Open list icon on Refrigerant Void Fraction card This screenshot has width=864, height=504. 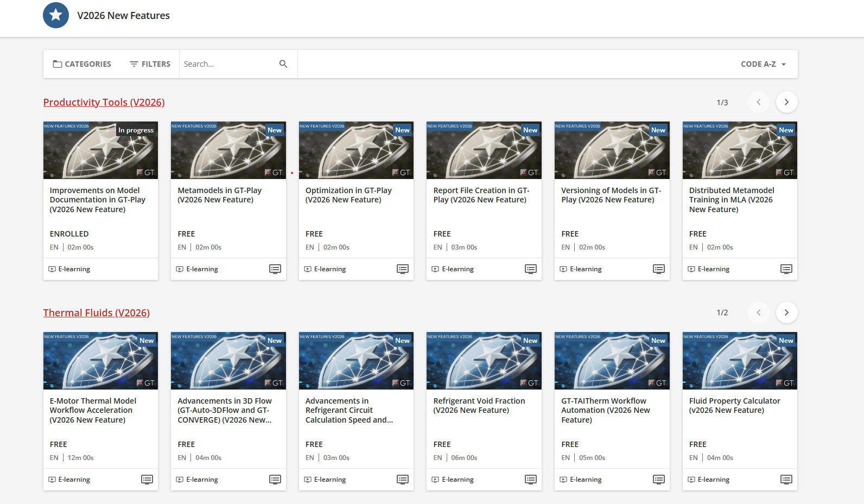(531, 480)
